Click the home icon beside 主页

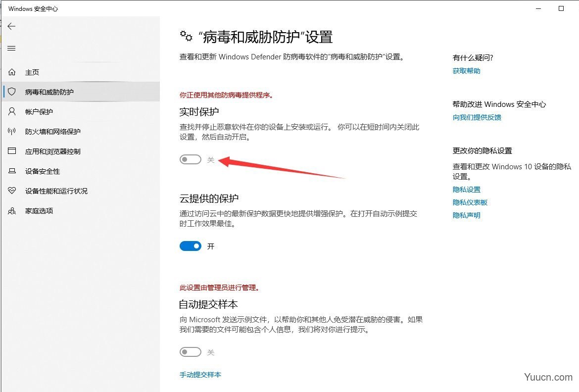[12, 72]
